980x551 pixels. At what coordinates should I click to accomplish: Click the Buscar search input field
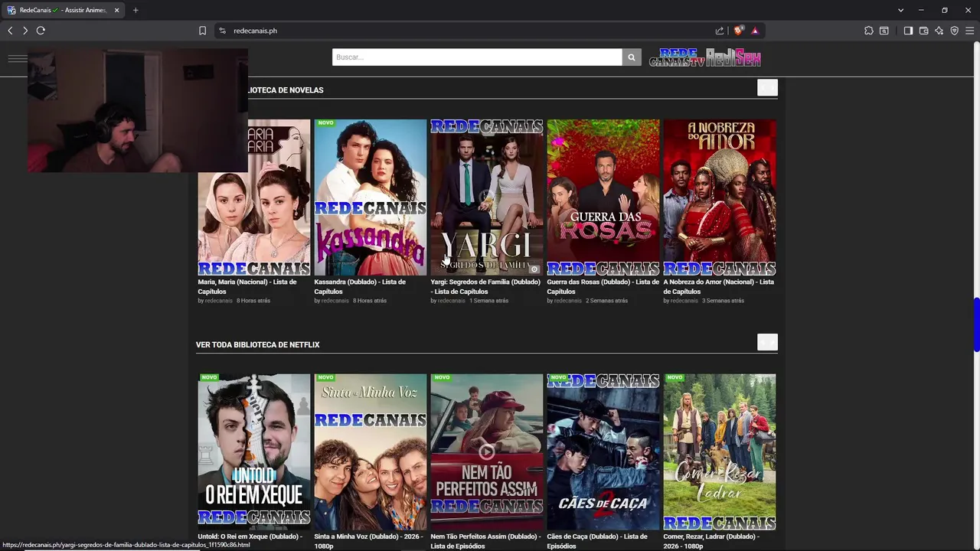477,57
